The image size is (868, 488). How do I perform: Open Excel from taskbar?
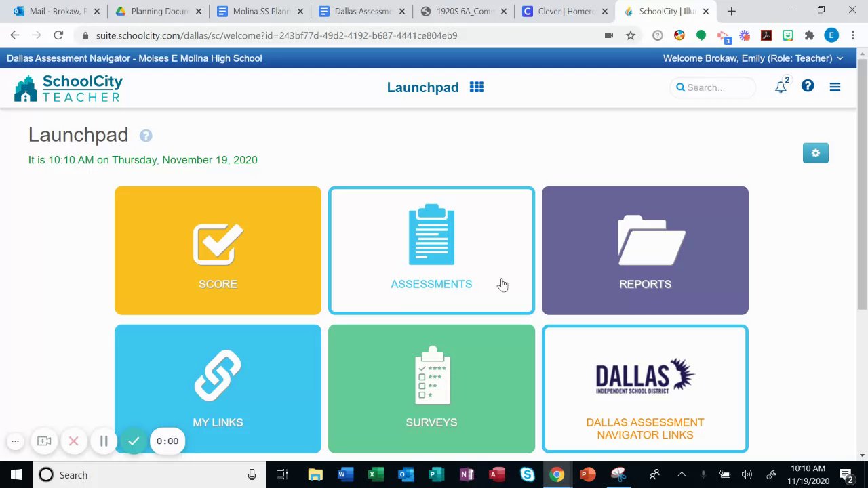pos(376,475)
